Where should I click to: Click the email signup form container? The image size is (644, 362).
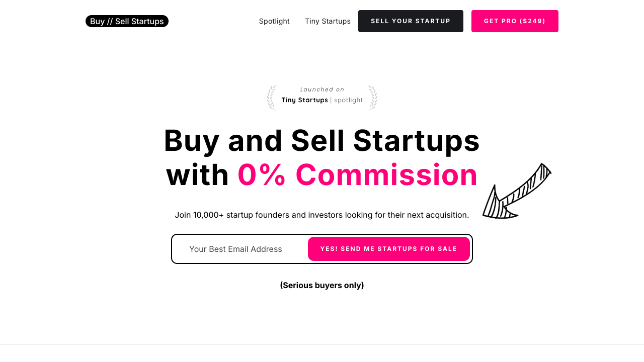321,248
